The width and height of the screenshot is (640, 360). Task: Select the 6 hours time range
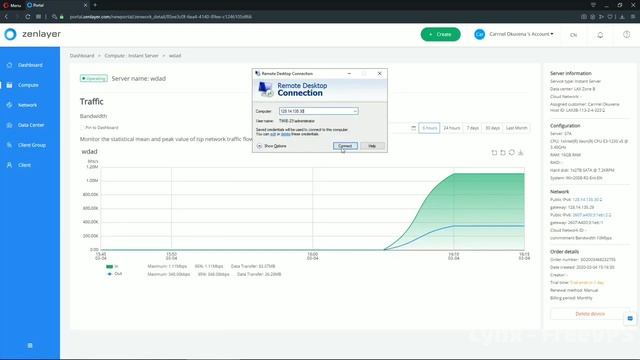coord(429,128)
